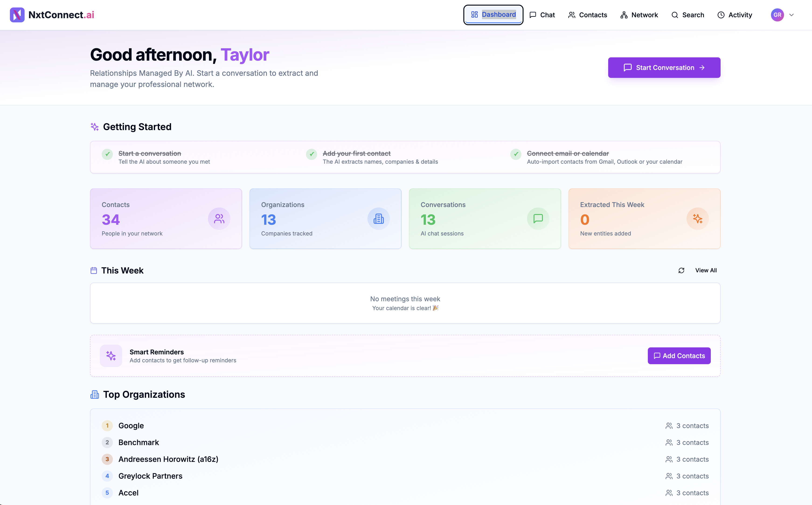Click the contacts icon in Greylock Partners row

coord(669,476)
